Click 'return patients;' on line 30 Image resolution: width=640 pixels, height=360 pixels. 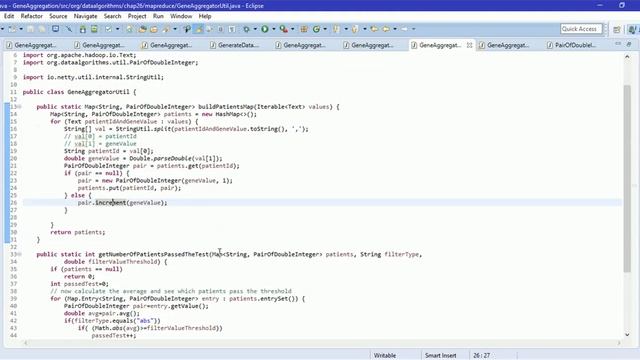[78, 232]
